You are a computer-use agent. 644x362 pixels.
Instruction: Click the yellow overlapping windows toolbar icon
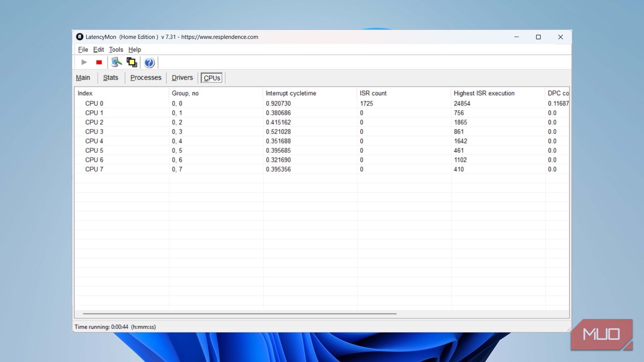click(132, 62)
